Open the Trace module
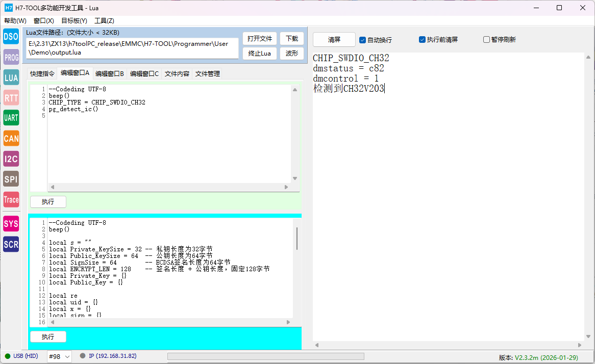 (11, 200)
